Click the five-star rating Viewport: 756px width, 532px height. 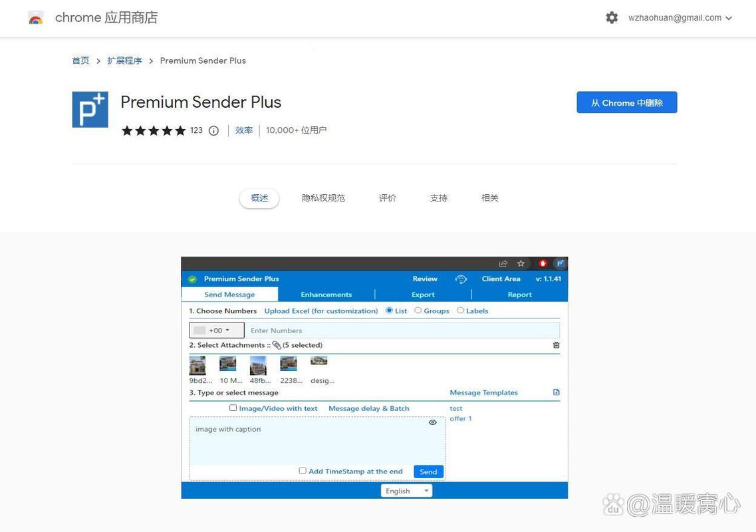pyautogui.click(x=154, y=131)
